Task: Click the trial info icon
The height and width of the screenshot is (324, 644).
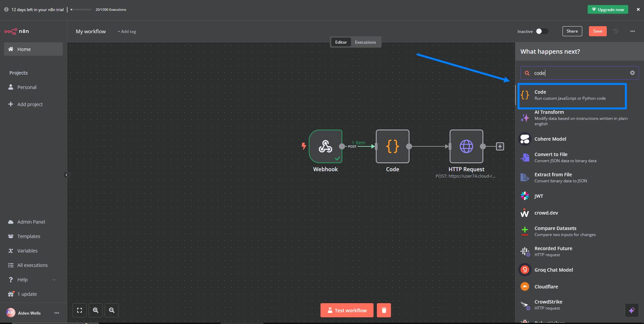Action: (6, 9)
